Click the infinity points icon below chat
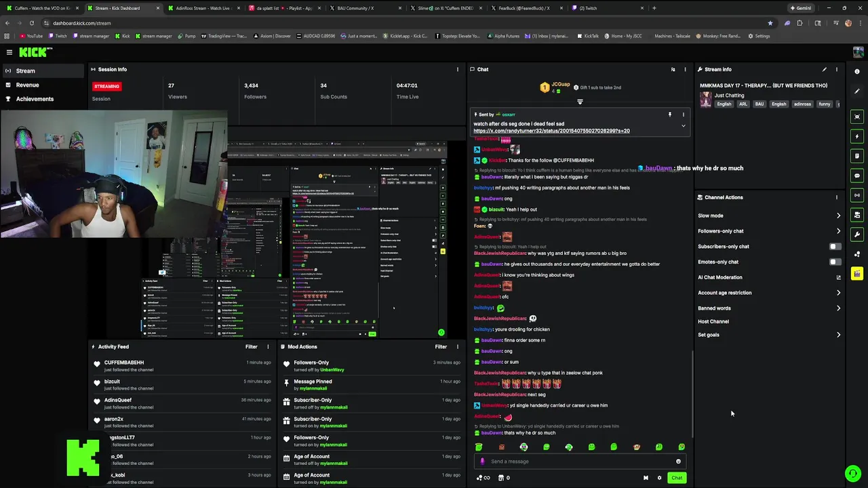 pos(484,478)
